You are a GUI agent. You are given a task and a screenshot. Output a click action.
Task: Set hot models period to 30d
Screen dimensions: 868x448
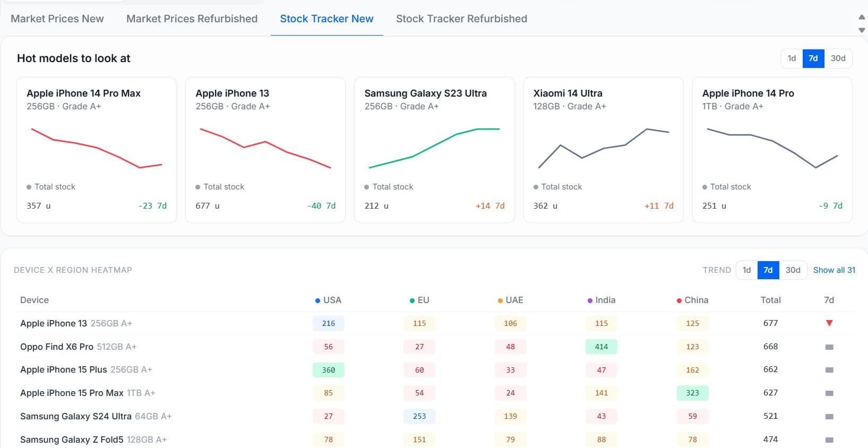838,58
